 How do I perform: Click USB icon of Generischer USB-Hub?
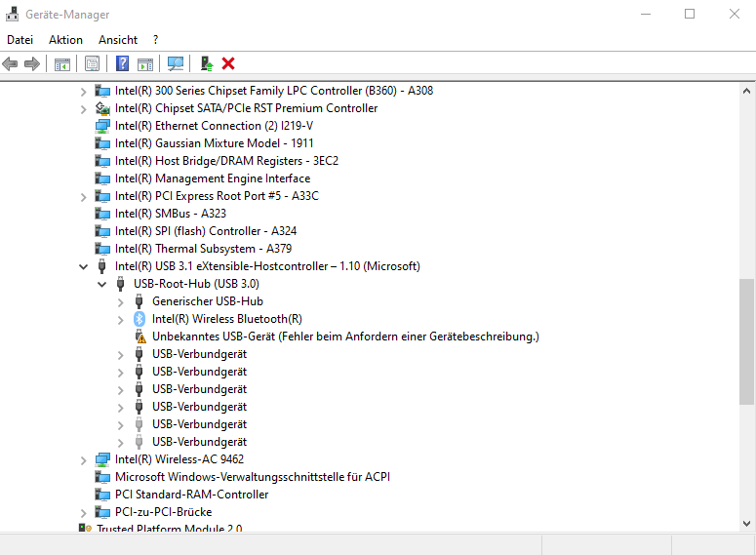tap(139, 301)
